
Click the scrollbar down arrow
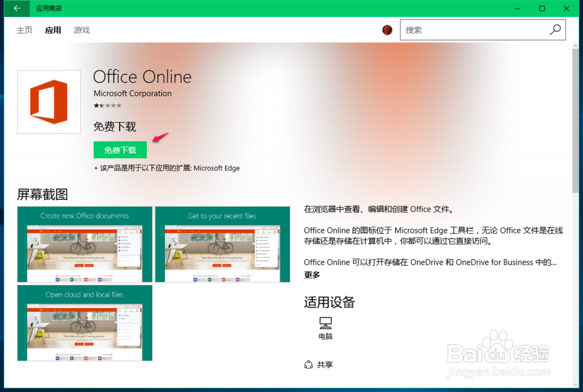[x=575, y=384]
